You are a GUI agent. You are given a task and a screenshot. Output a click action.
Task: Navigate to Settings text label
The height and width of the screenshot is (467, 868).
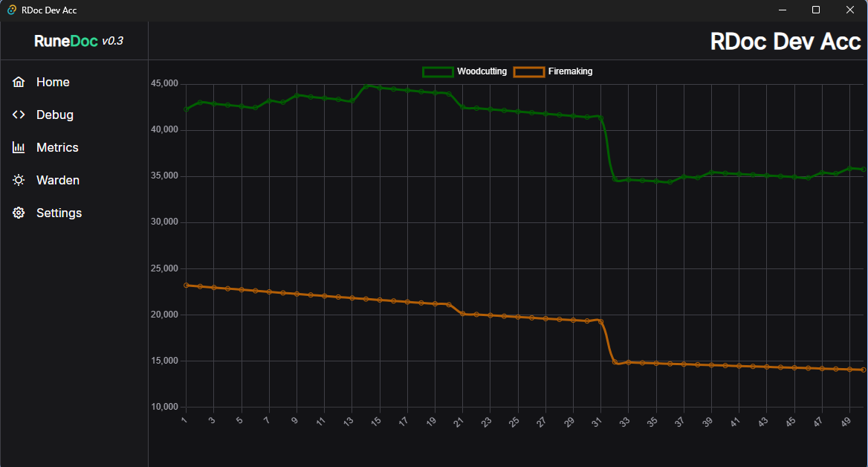[x=59, y=213]
